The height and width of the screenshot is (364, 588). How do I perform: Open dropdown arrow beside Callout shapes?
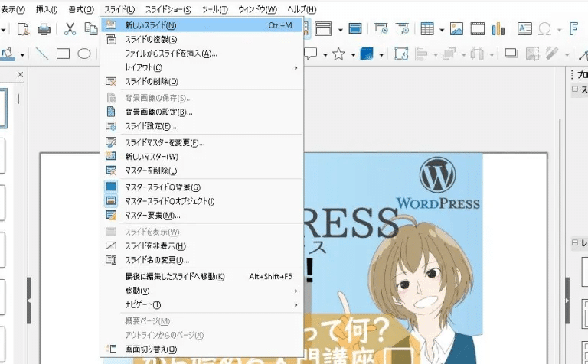325,55
